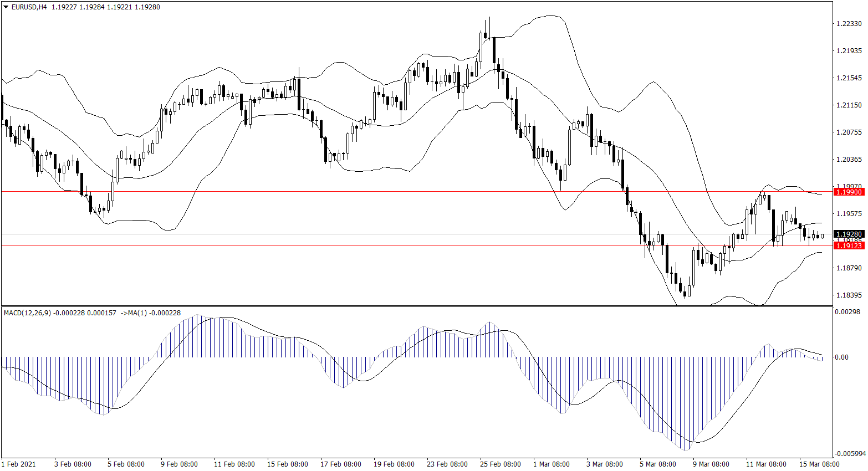Viewport: 868px width, 471px height.
Task: Click the 1 Feb 2021 date label
Action: 19,464
